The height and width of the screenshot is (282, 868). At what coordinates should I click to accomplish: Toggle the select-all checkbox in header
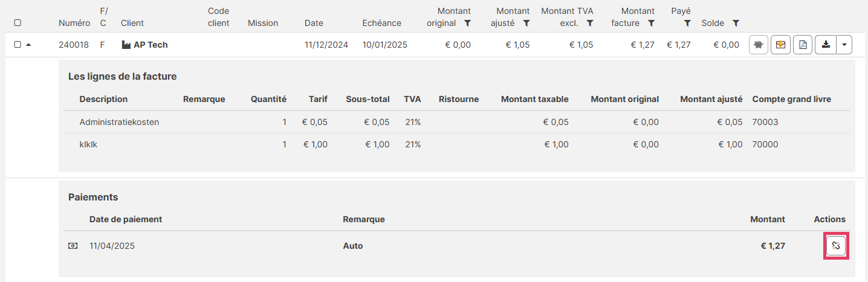[18, 23]
